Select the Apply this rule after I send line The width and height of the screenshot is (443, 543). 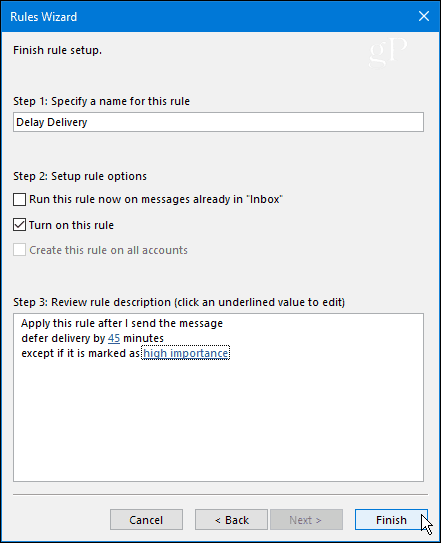coord(122,323)
